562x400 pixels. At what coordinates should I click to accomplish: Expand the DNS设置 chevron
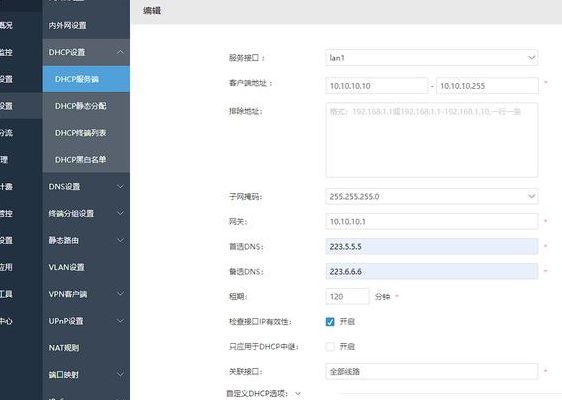(x=120, y=187)
